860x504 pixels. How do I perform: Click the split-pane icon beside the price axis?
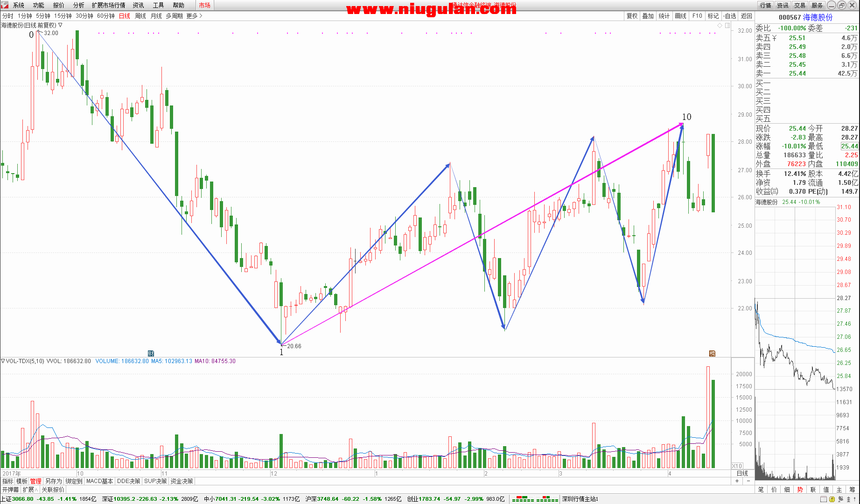727,25
